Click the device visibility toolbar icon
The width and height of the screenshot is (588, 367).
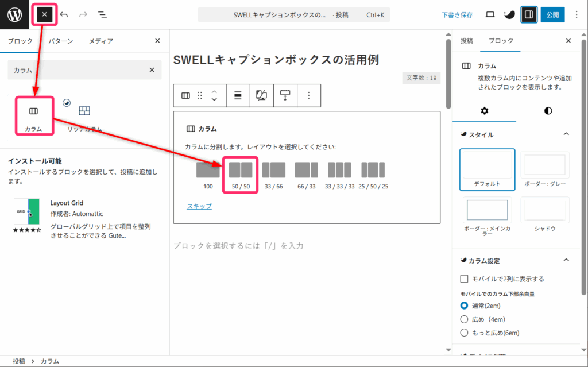(x=261, y=96)
